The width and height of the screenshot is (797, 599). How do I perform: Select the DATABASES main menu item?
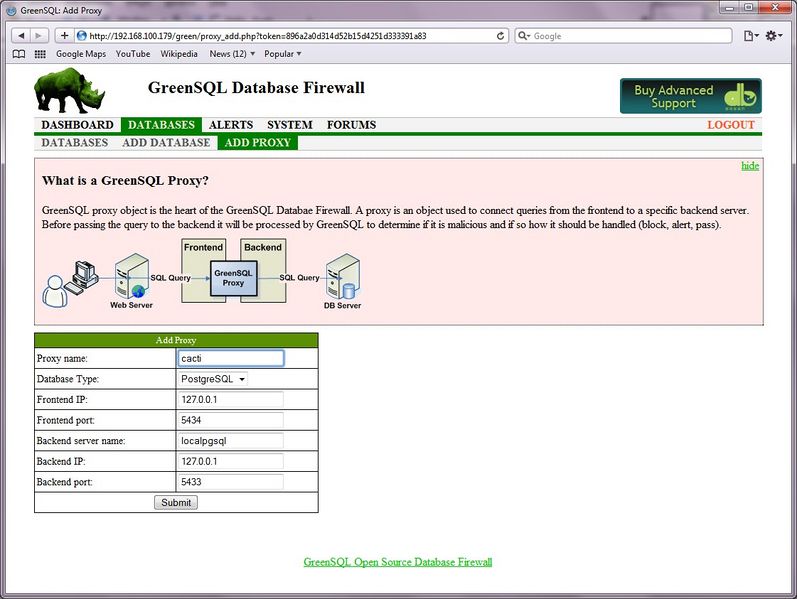[x=161, y=125]
